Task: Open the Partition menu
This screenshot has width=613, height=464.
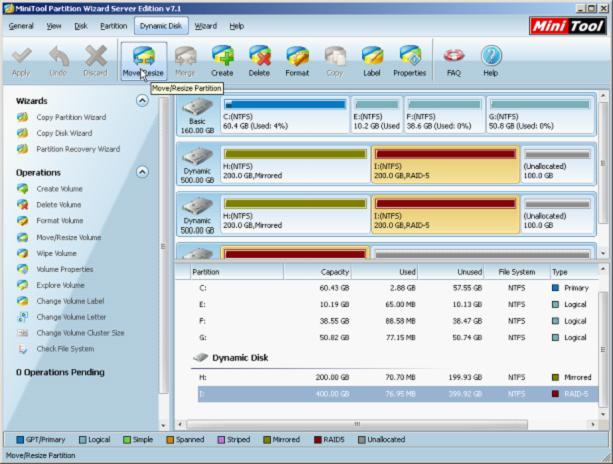Action: click(x=114, y=26)
